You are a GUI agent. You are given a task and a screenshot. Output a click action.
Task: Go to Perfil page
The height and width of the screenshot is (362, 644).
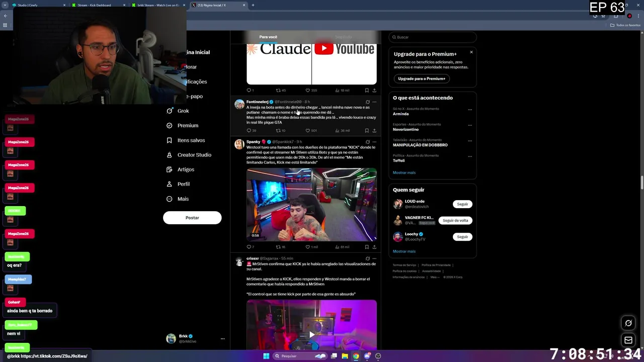click(178, 184)
